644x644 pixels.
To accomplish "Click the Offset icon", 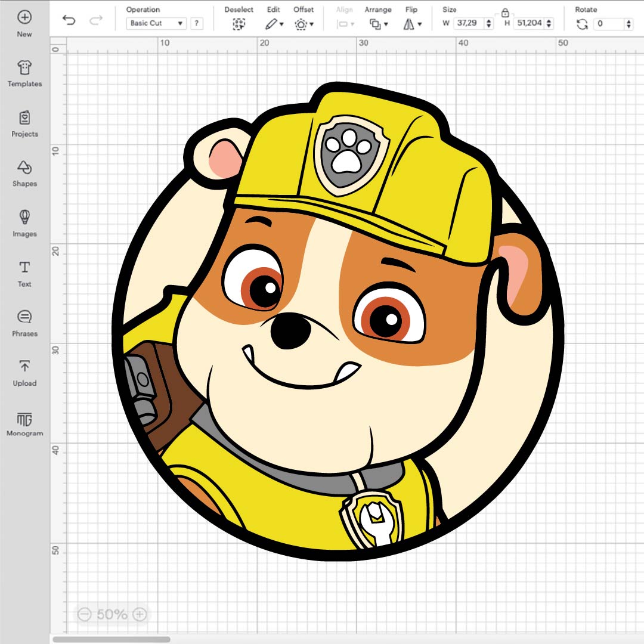I will click(x=301, y=24).
